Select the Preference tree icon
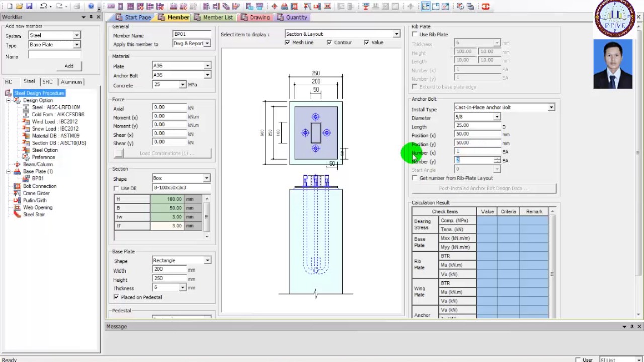This screenshot has width=644, height=362. [x=26, y=157]
